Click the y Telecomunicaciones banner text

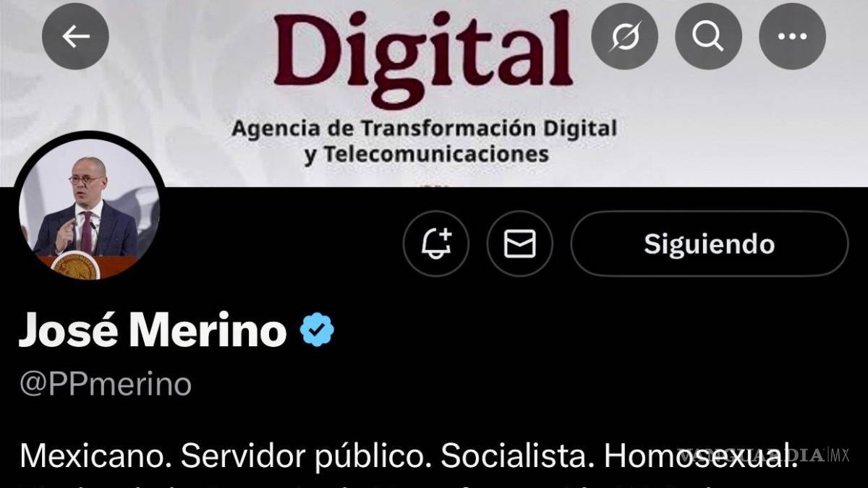tap(426, 154)
